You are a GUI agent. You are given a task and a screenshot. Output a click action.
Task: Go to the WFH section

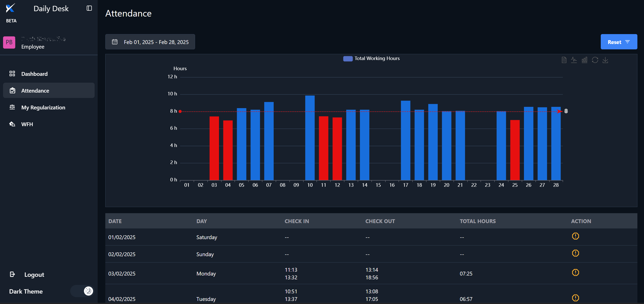tap(27, 124)
